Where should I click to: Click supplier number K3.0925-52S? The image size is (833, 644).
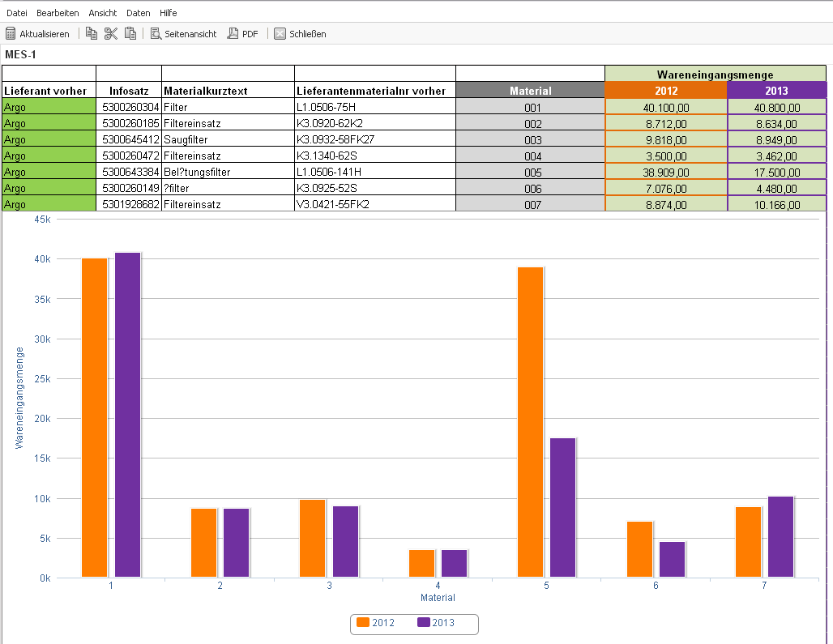[x=327, y=188]
